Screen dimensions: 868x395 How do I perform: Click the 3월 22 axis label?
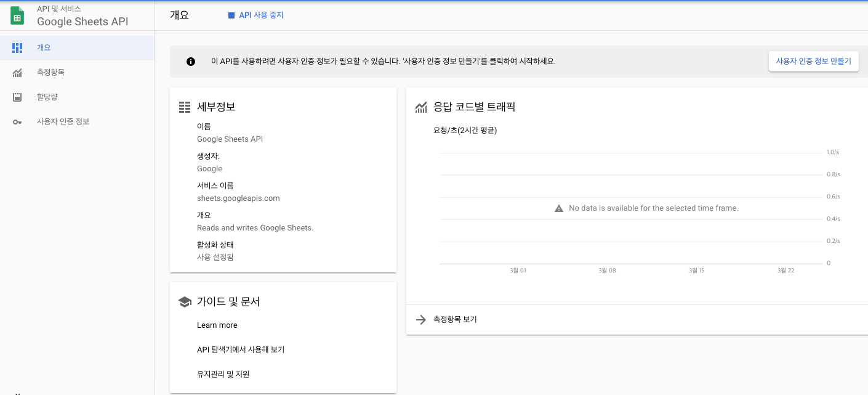click(786, 271)
